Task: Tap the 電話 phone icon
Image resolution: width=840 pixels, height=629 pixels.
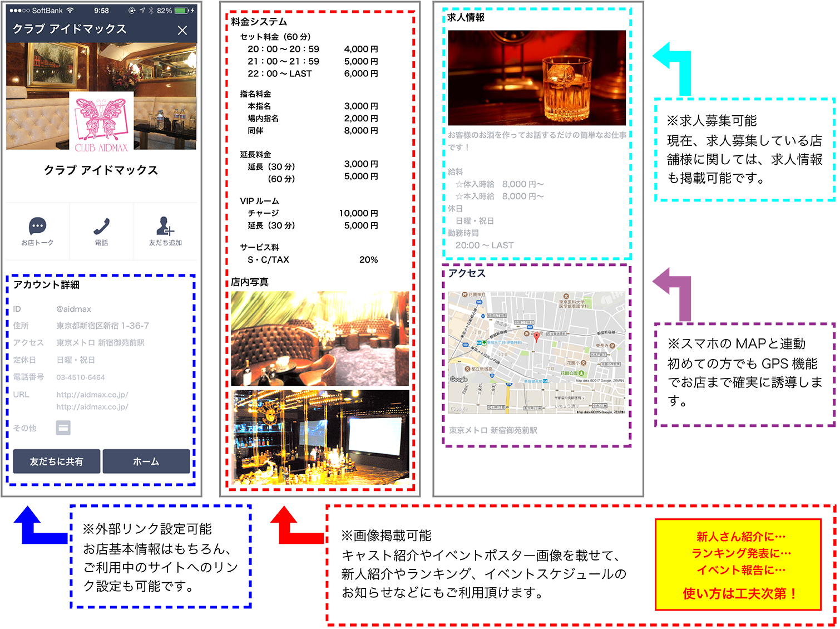Action: click(x=101, y=227)
